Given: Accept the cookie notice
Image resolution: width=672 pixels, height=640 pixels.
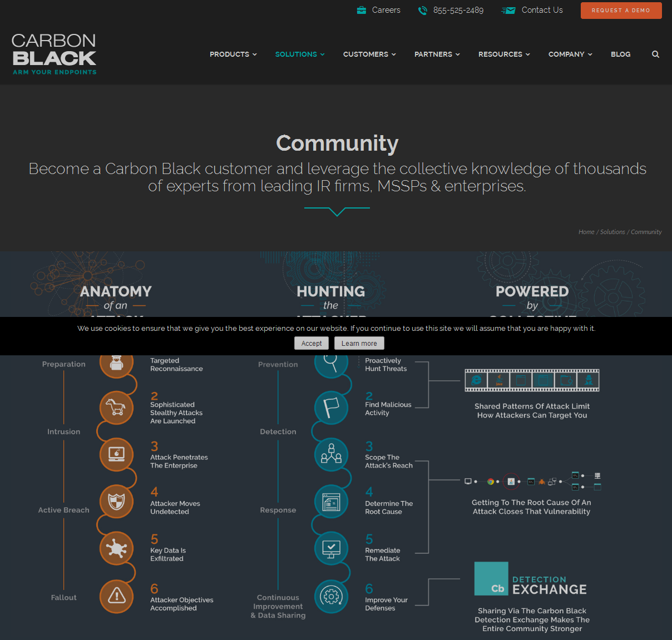Looking at the screenshot, I should tap(312, 344).
